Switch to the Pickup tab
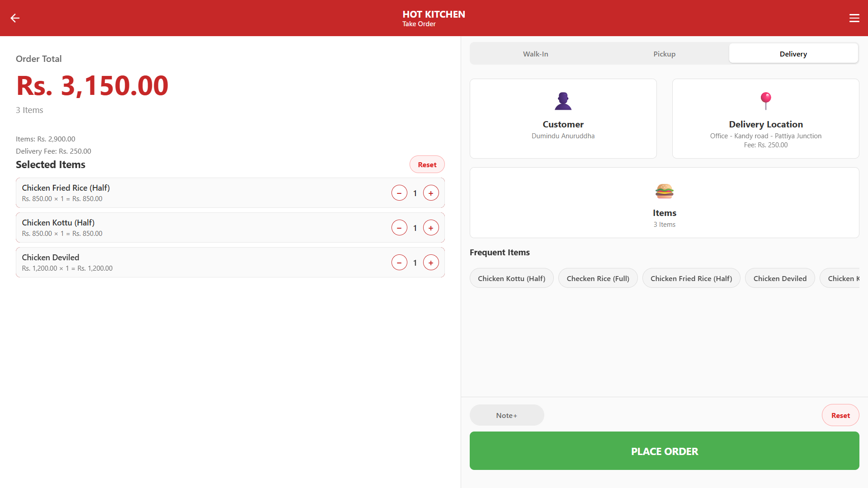This screenshot has height=488, width=868. (664, 54)
